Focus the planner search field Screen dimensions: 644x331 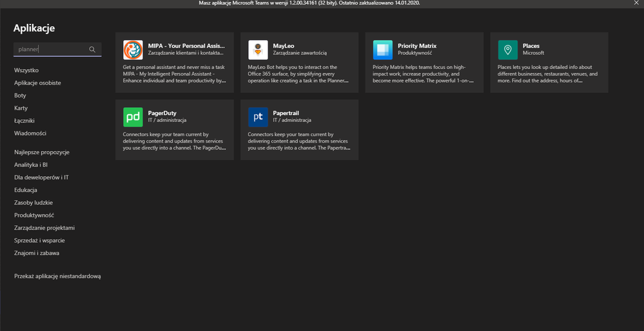57,49
